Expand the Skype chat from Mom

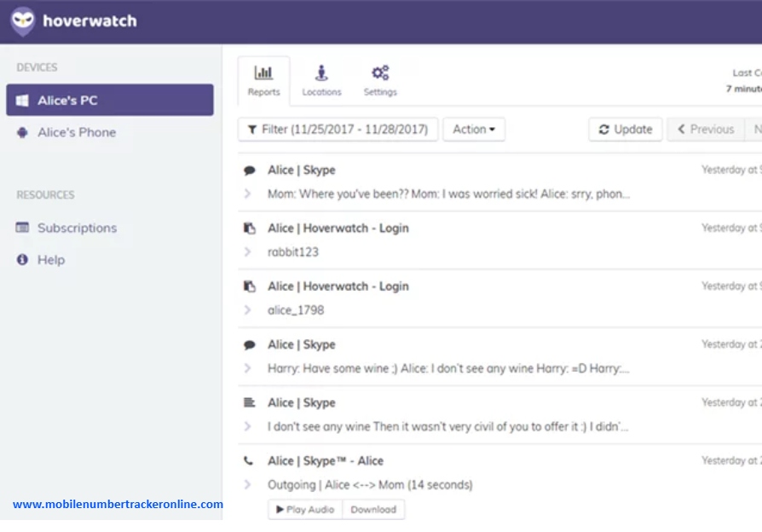248,194
